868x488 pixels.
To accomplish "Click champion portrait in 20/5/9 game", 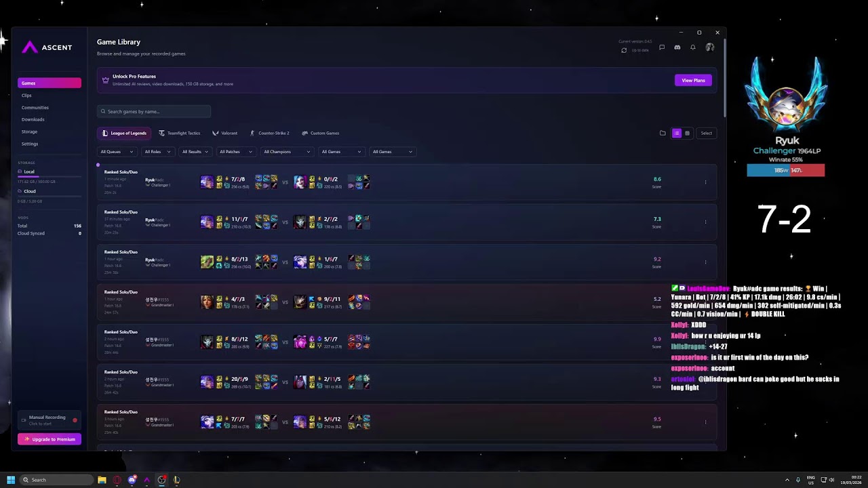I will (x=207, y=382).
